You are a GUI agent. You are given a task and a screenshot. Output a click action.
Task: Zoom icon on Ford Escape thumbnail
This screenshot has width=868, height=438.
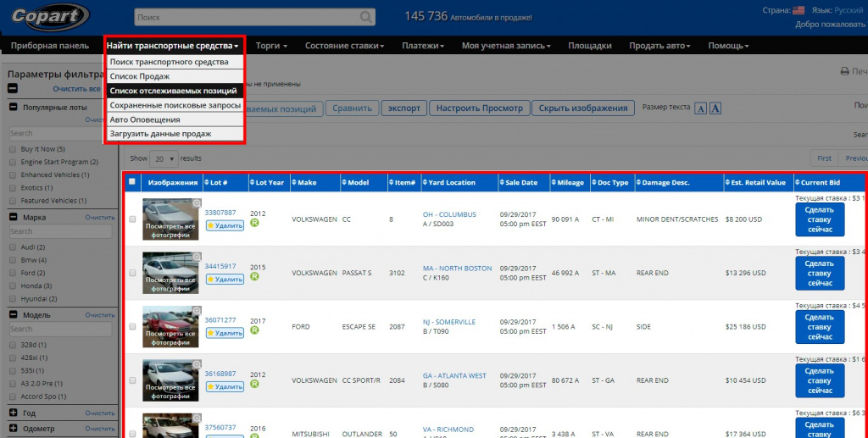[x=197, y=311]
